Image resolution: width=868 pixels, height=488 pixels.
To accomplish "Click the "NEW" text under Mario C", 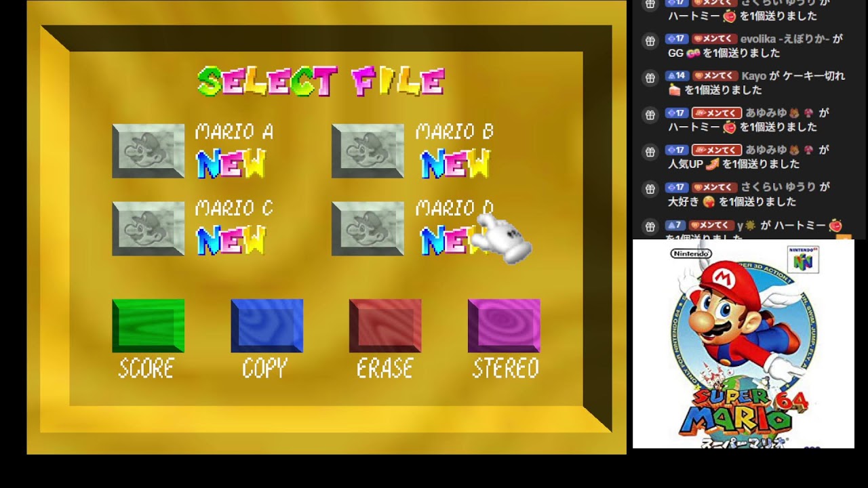I will point(231,241).
